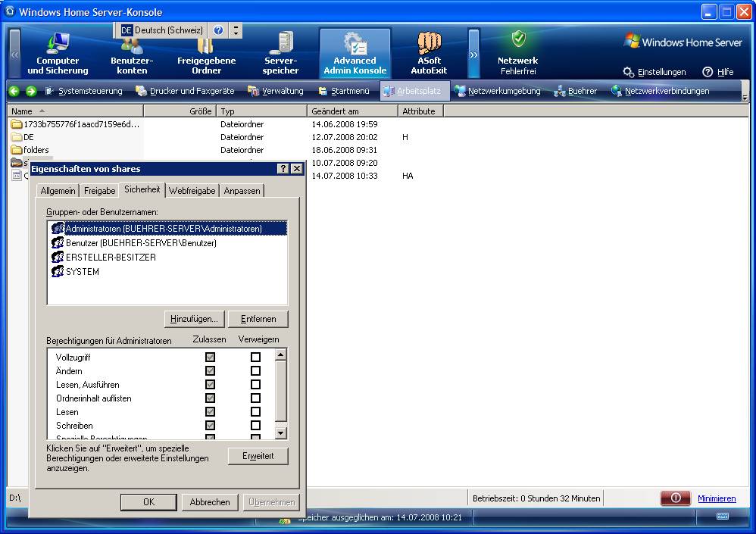The image size is (756, 534).
Task: Open Einstellungen of Home Server
Action: 654,72
